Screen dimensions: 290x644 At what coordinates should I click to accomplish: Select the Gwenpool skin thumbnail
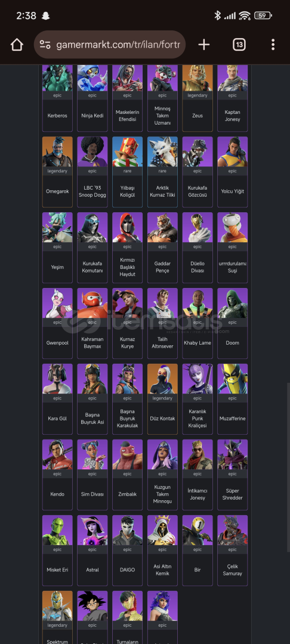(x=57, y=303)
